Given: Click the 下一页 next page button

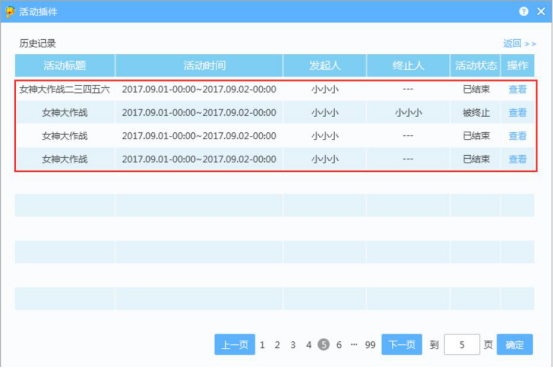Looking at the screenshot, I should [402, 344].
